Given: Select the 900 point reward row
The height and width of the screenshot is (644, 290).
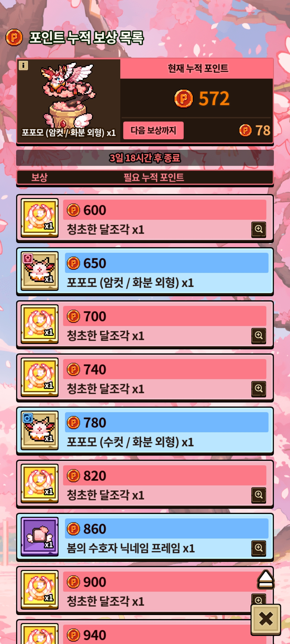Looking at the screenshot, I should pyautogui.click(x=145, y=590).
